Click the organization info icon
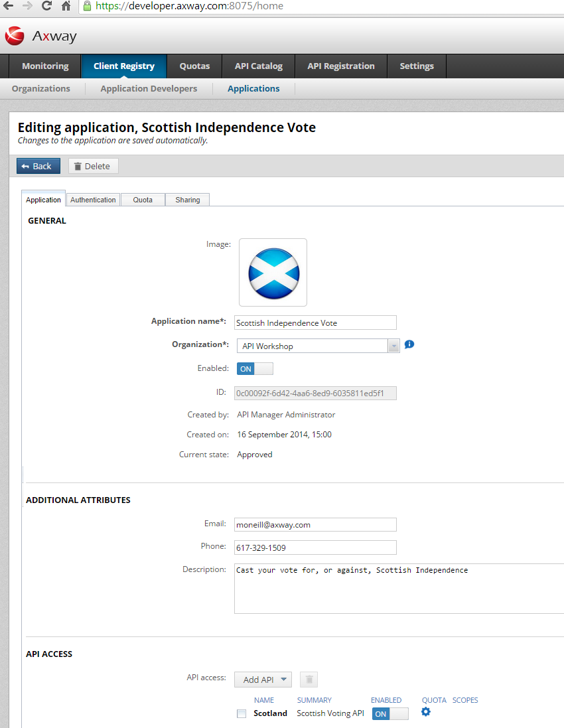The height and width of the screenshot is (728, 564). (x=409, y=344)
